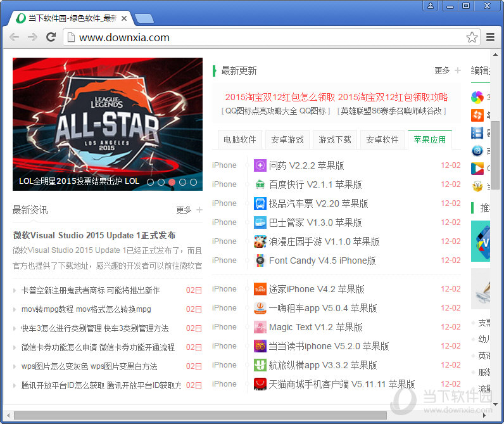Switch to the 电脑软件 tab
This screenshot has height=424, width=504.
240,139
